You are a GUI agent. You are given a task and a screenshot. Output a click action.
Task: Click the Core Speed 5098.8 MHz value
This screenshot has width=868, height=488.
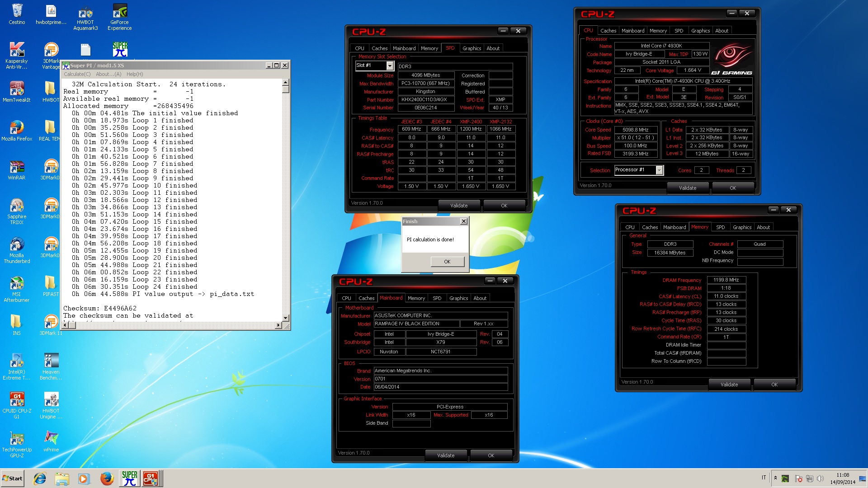pos(636,130)
